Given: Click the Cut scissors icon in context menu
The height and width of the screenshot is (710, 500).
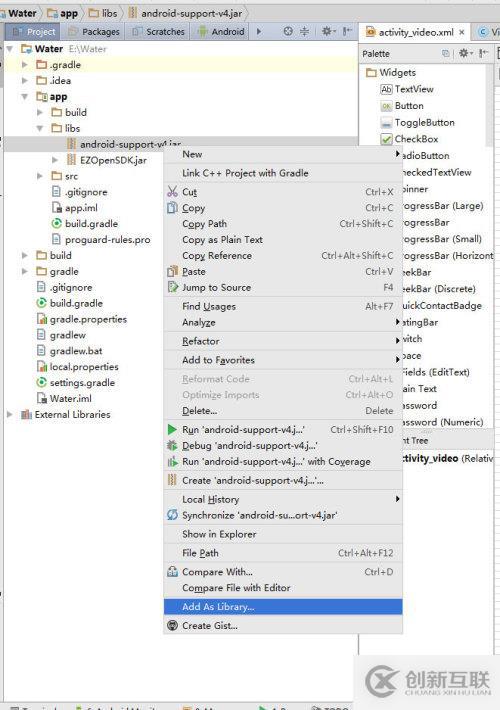Looking at the screenshot, I should pos(172,192).
